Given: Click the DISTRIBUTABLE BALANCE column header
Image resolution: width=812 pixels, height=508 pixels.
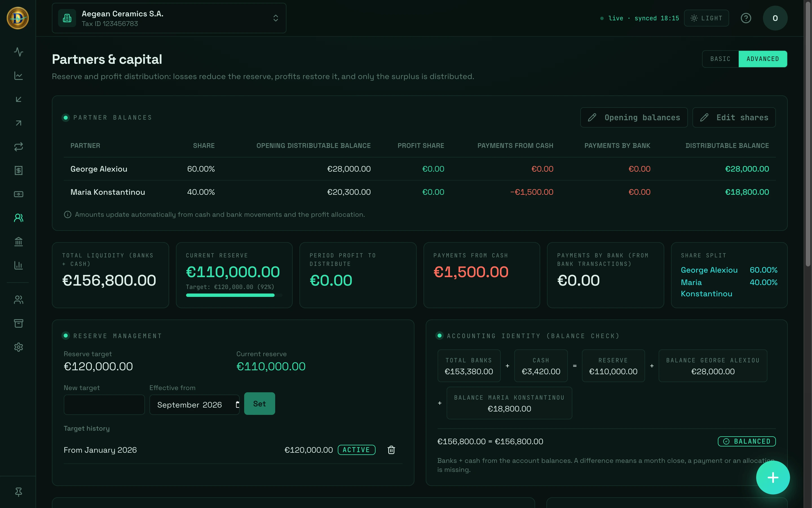Looking at the screenshot, I should point(727,145).
